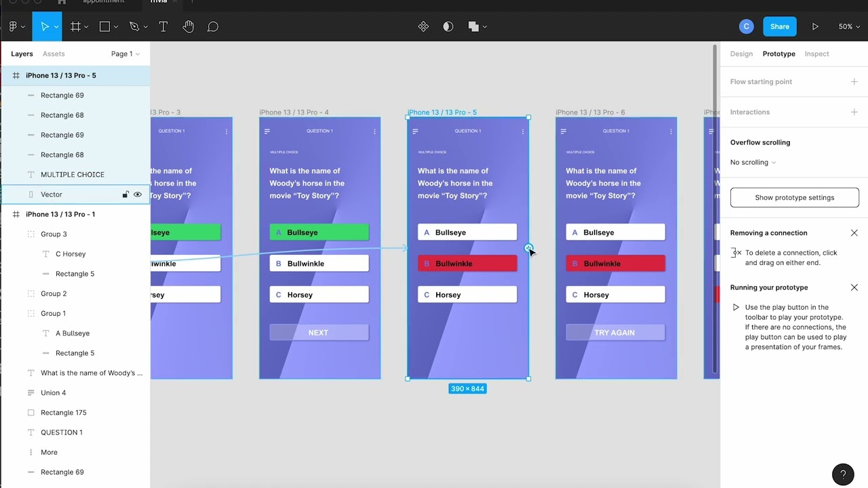
Task: Open the Figma main menu icon
Action: tap(13, 26)
